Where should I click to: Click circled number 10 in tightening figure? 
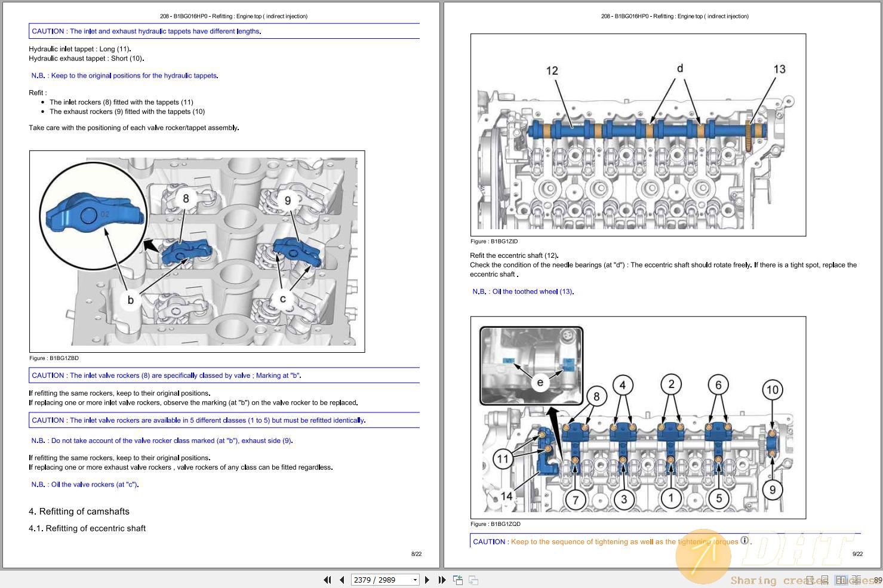pos(772,390)
